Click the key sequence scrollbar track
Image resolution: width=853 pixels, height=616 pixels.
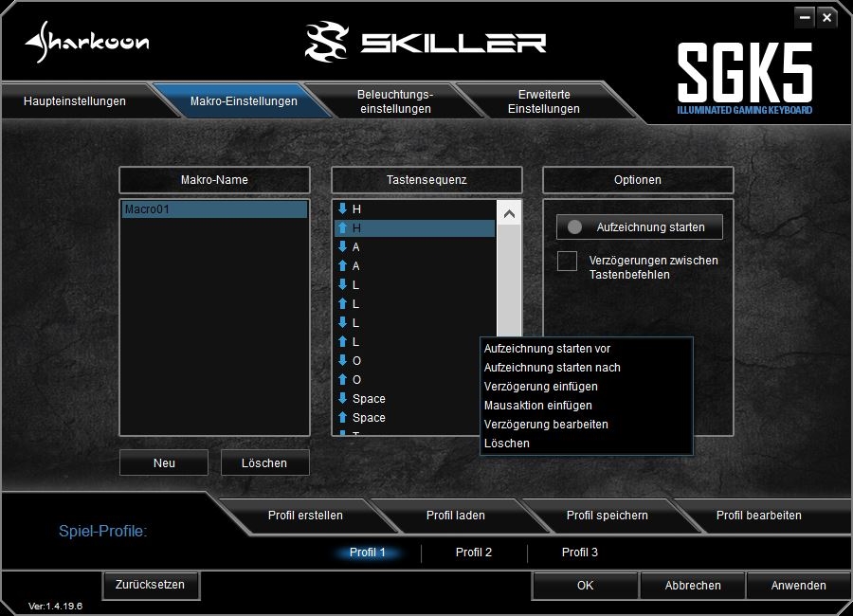tap(509, 281)
